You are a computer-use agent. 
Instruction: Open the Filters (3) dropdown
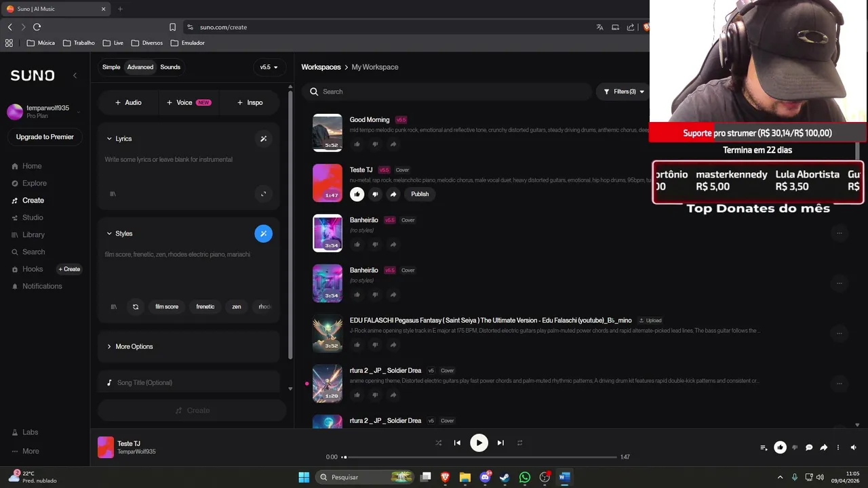[624, 91]
